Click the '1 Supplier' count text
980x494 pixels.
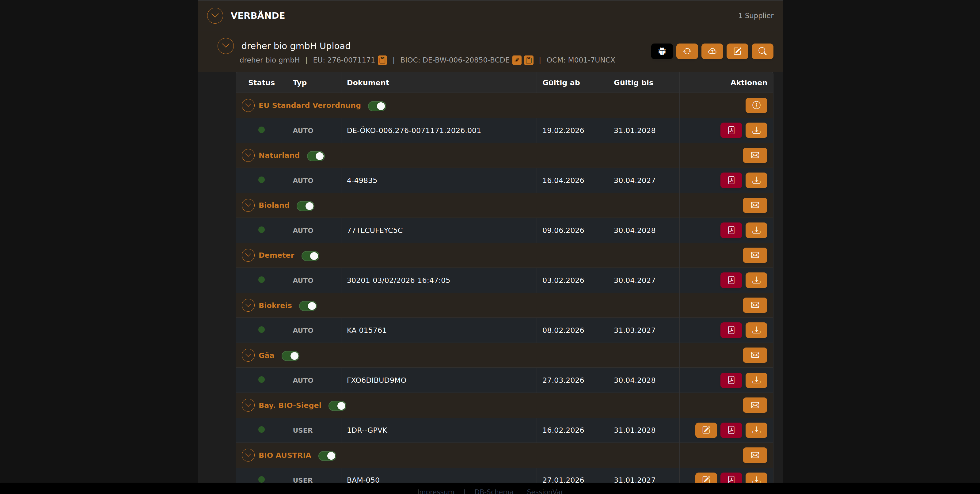[x=756, y=16]
